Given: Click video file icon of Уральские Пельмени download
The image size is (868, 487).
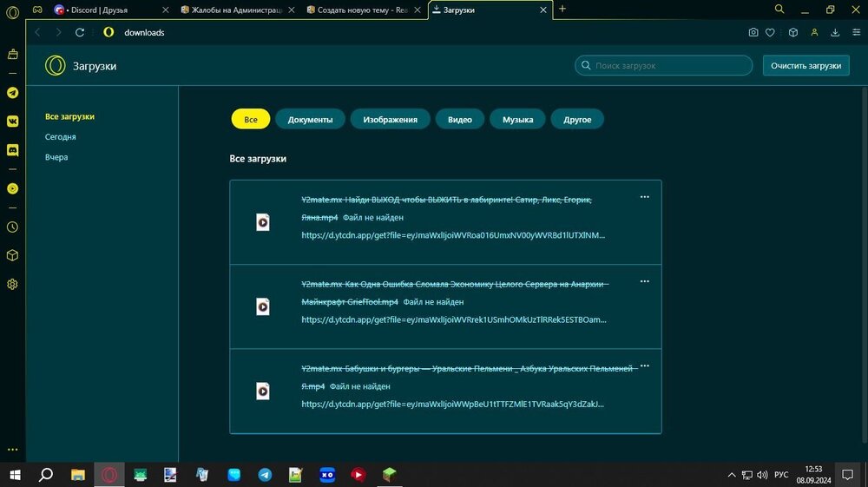Looking at the screenshot, I should pos(263,392).
